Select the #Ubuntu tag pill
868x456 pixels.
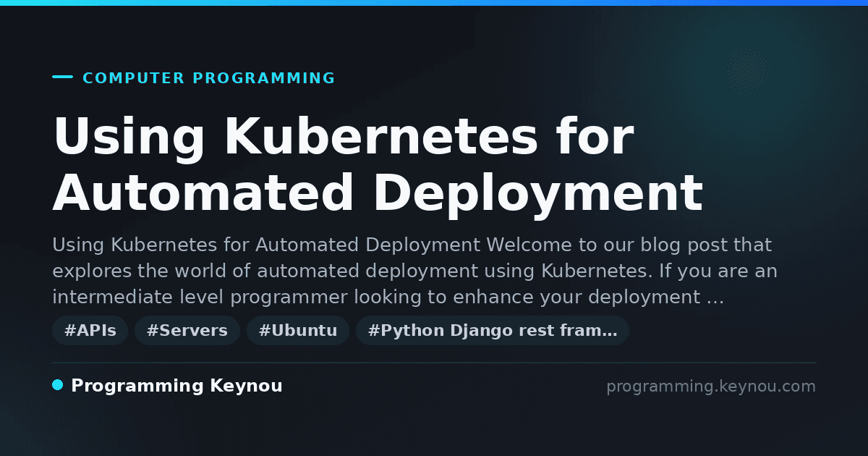(298, 331)
